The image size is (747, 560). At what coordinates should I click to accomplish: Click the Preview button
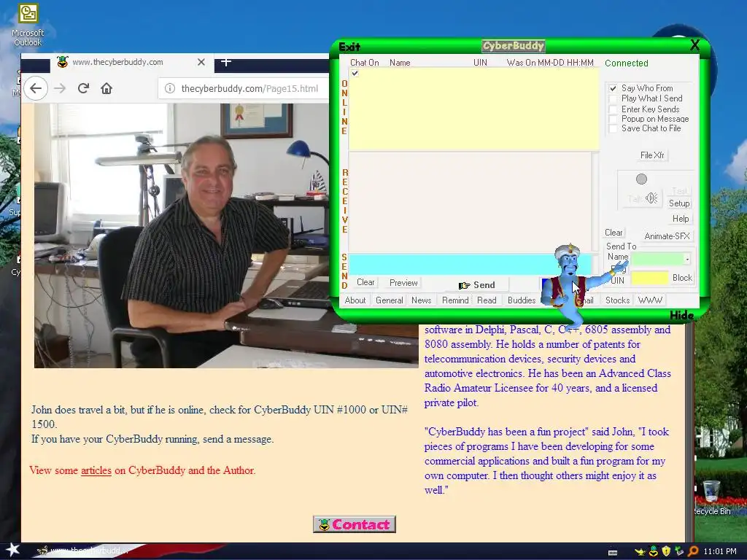point(403,282)
